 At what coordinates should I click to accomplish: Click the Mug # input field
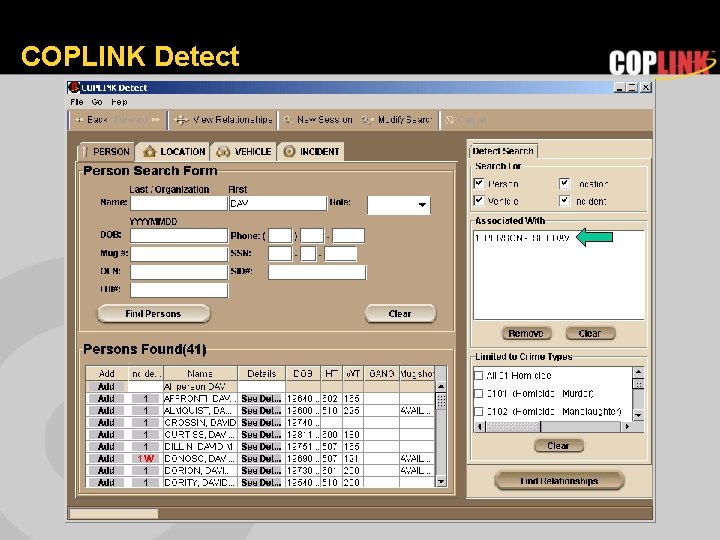[x=179, y=253]
